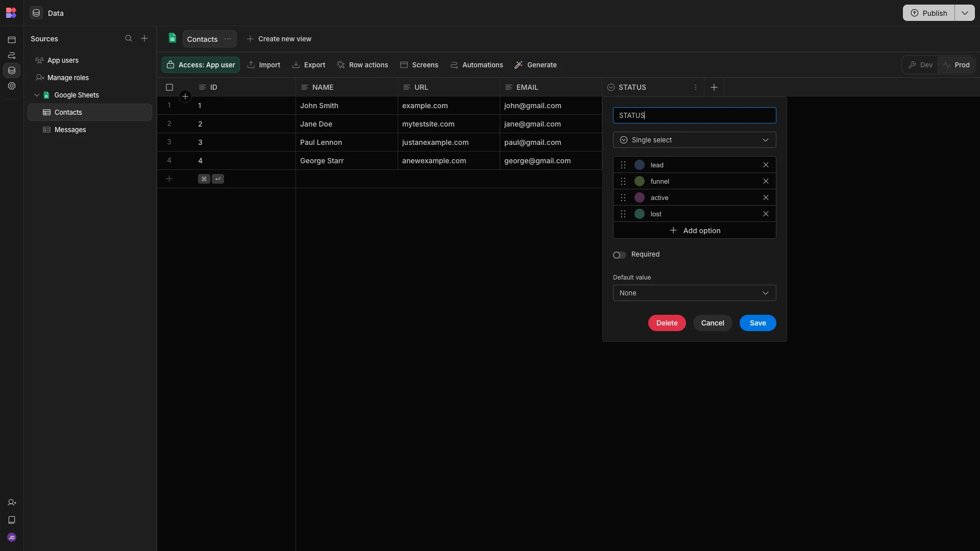Add a new column to the table

click(714, 87)
